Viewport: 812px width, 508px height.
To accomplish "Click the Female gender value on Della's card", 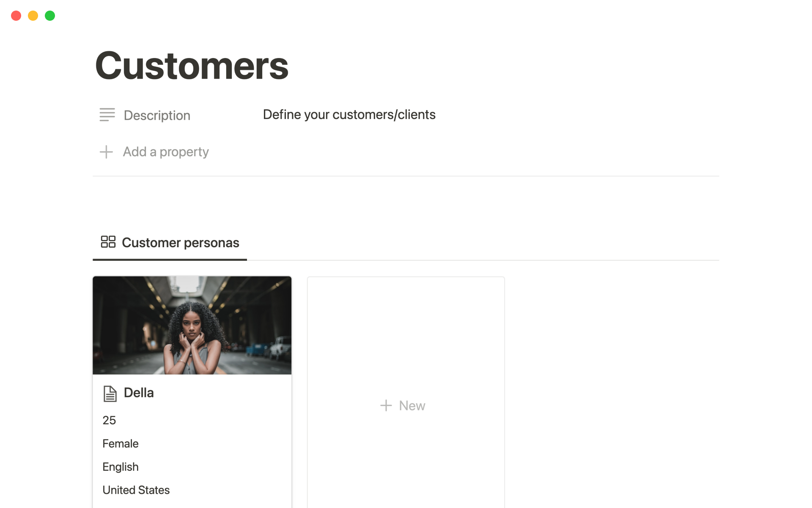I will (121, 444).
